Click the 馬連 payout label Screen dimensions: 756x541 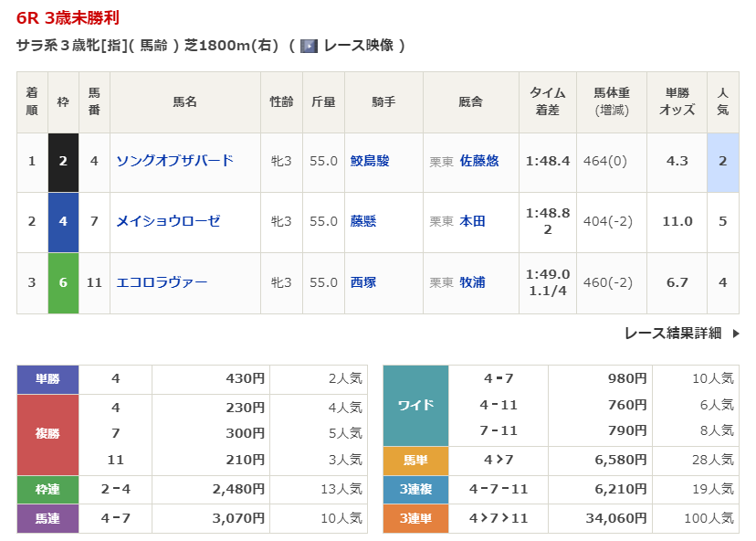click(47, 518)
